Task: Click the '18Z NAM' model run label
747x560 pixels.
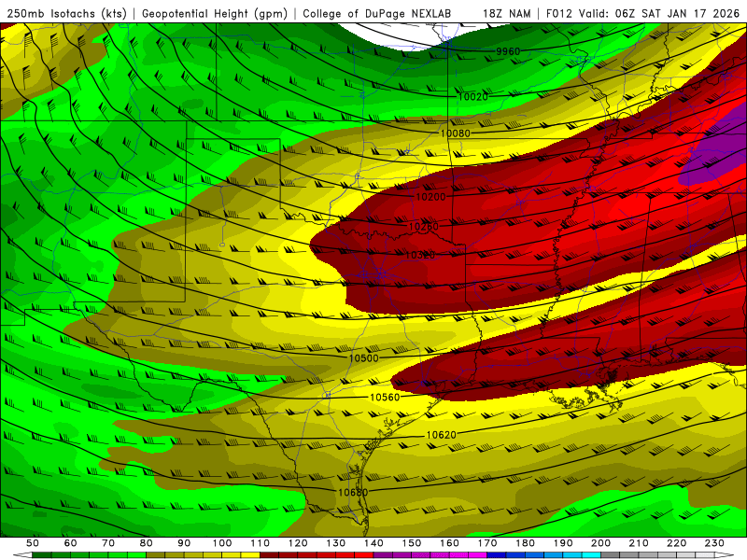Action: pos(506,13)
